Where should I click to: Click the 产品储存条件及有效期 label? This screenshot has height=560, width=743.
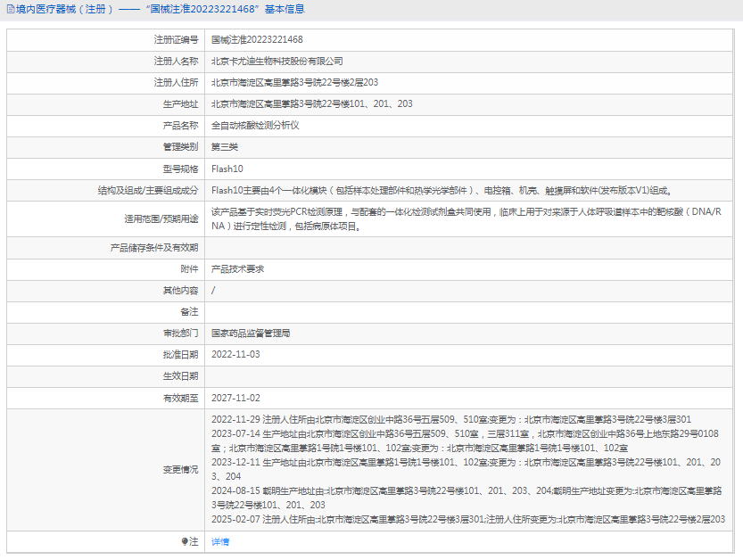pos(154,248)
